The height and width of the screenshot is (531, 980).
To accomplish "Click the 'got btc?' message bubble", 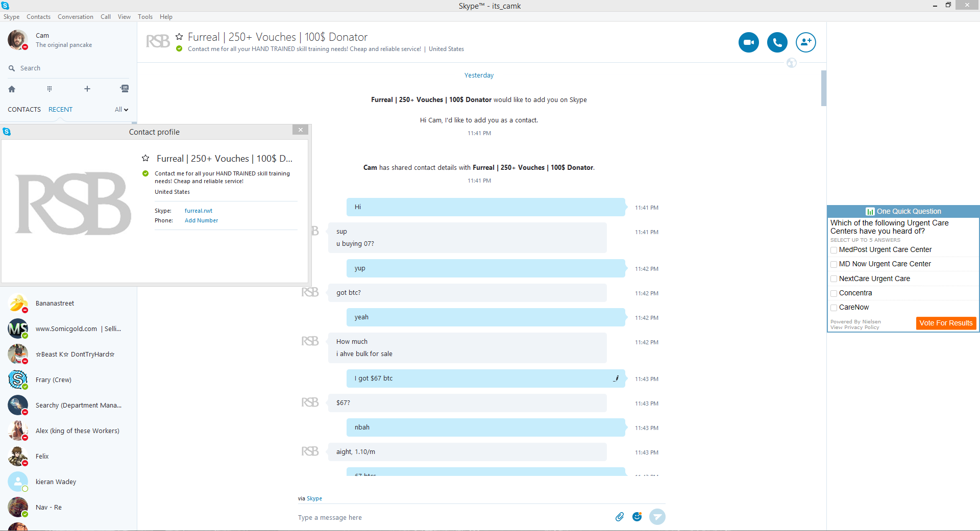I will tap(467, 293).
